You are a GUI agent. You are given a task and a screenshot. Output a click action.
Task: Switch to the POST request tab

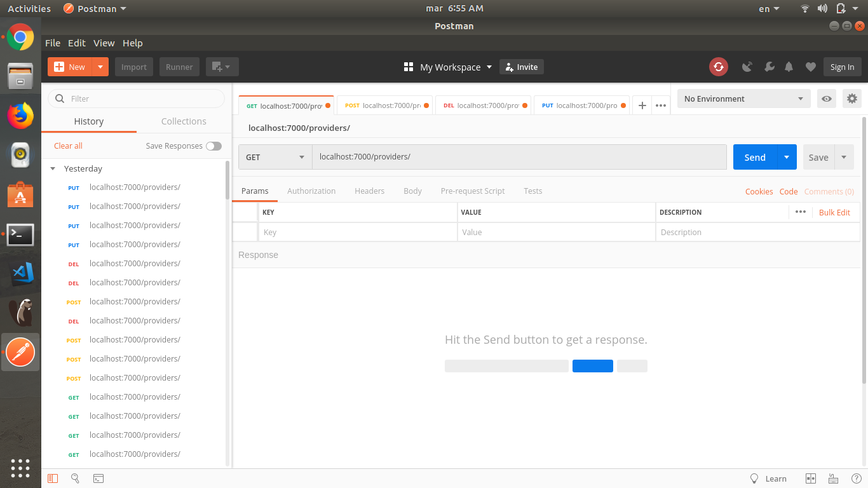click(x=384, y=105)
